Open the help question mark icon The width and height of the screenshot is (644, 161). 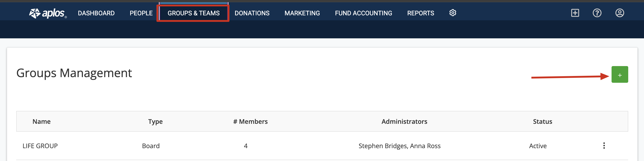click(x=597, y=13)
